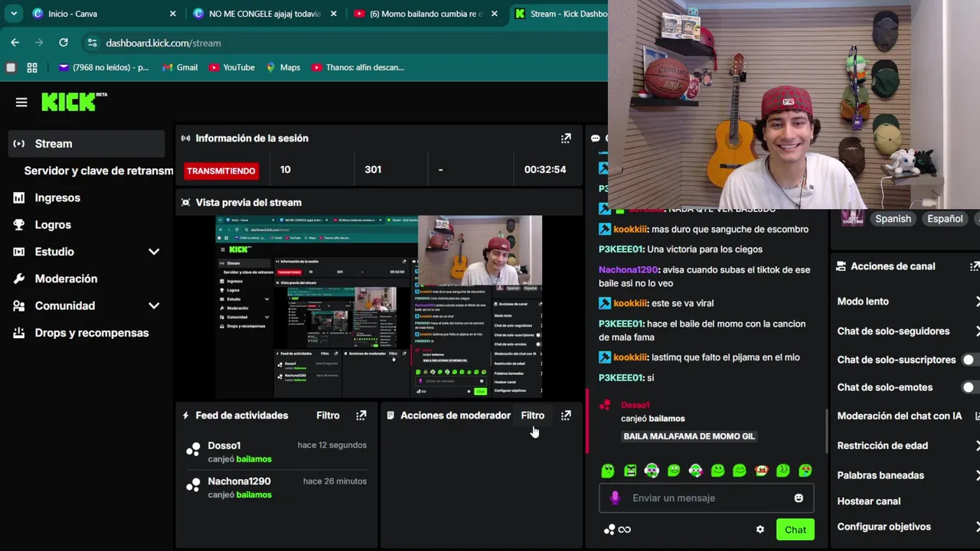Switch to Momo bailando cumbia YouTube tab
This screenshot has width=980, height=551.
[426, 14]
